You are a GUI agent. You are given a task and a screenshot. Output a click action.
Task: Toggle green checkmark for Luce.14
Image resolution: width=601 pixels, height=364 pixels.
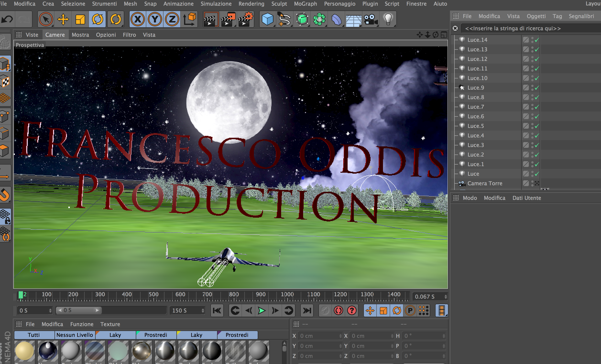pyautogui.click(x=537, y=40)
